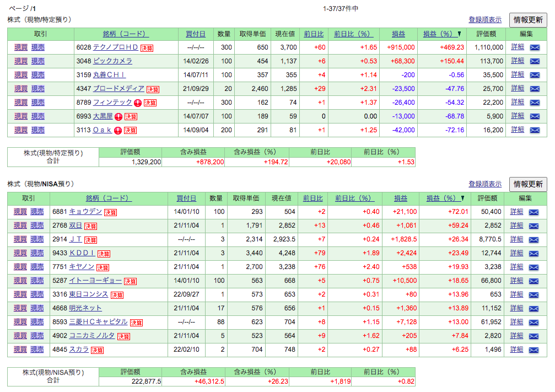Viewport: 555px width, 392px height.
Task: Select the +46,312.5 NISA 含み損益 value
Action: [209, 382]
